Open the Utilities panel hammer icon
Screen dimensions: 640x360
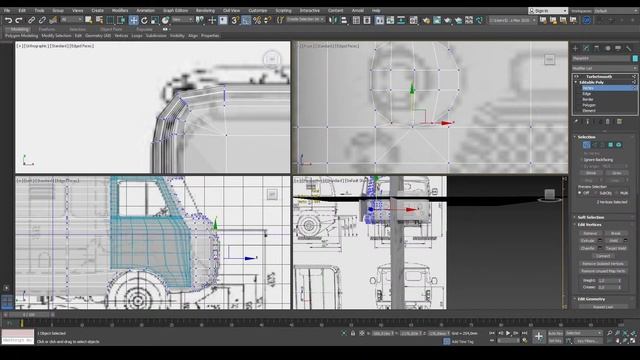(629, 48)
